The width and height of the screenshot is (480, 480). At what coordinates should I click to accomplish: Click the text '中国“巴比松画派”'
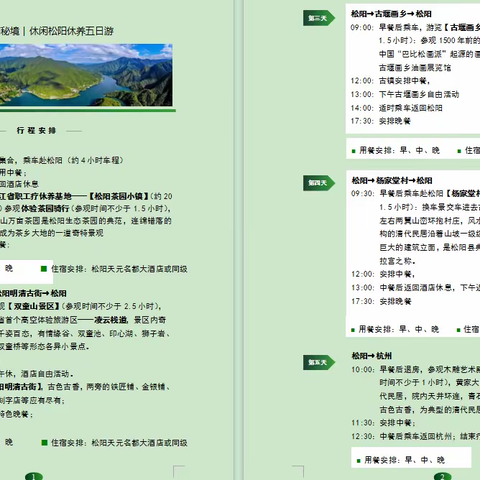coord(413,54)
